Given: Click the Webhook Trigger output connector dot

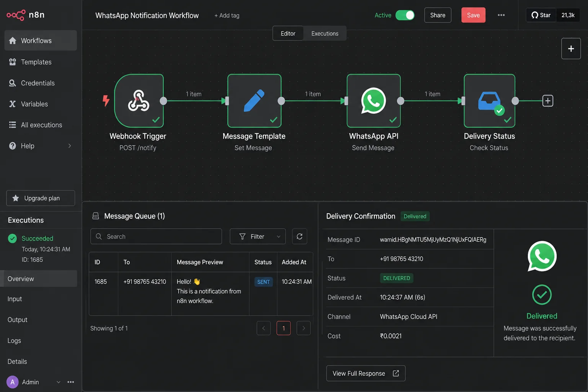Looking at the screenshot, I should click(x=163, y=101).
